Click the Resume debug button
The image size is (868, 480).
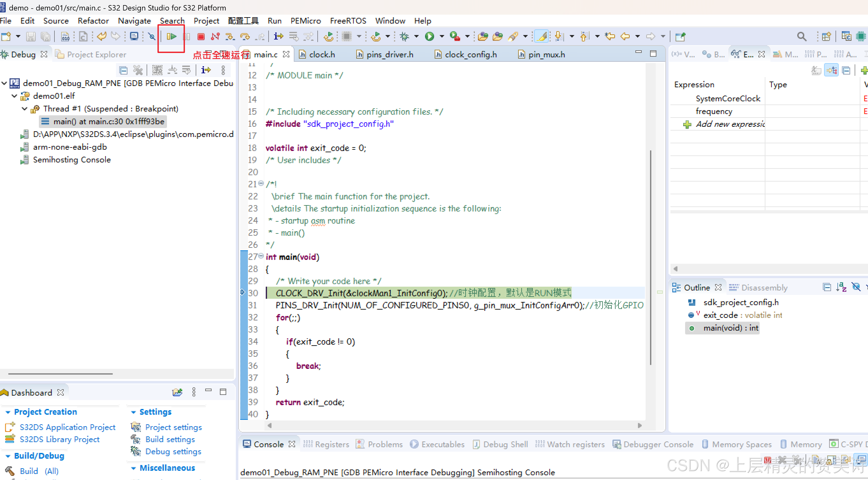[171, 36]
